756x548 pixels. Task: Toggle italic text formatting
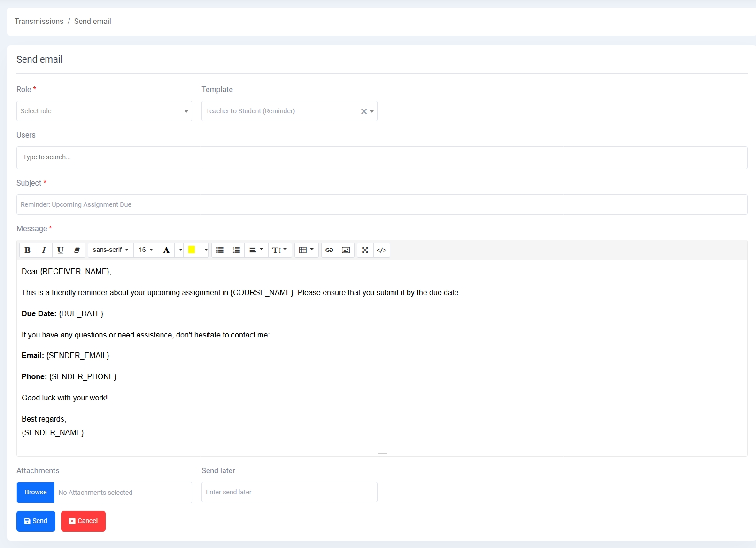pos(44,250)
